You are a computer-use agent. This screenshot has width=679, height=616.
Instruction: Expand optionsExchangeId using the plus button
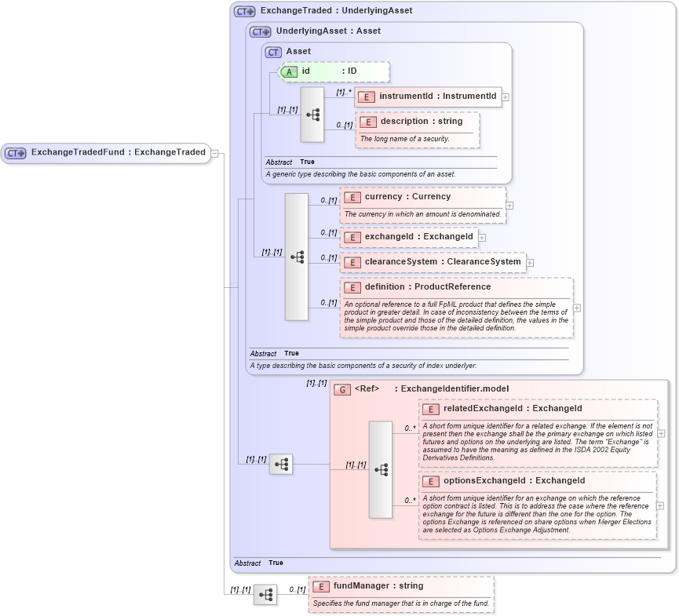(659, 506)
